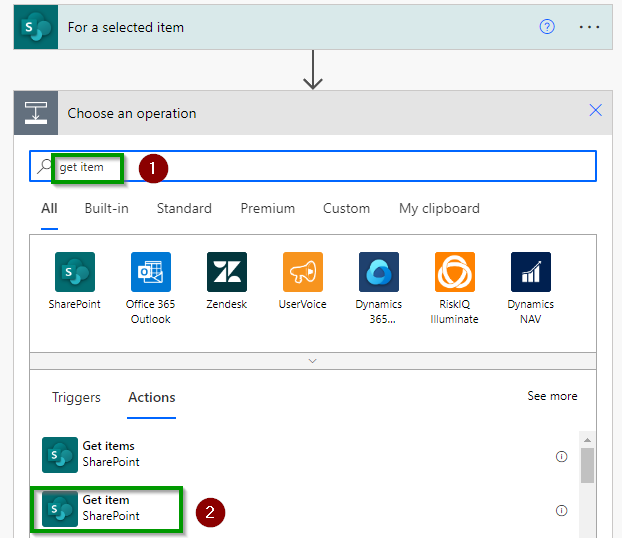
Task: Open the trigger's more options ellipsis menu
Action: coord(589,27)
